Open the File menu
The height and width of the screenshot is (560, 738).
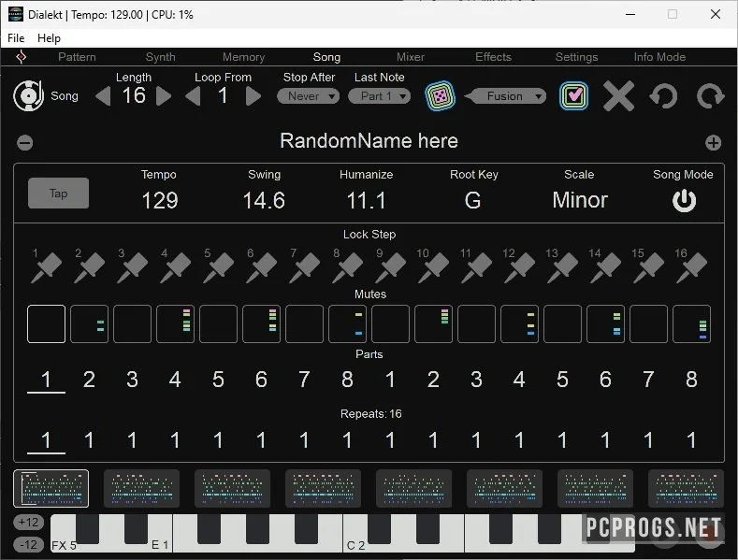pos(16,38)
